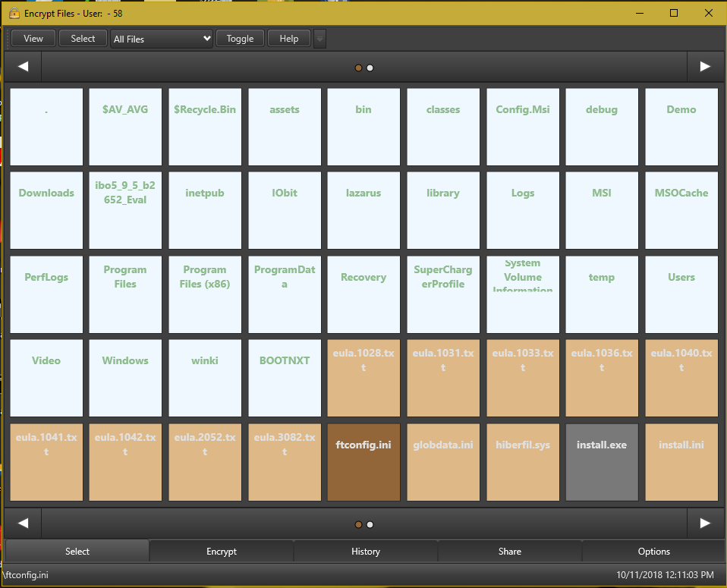Image resolution: width=727 pixels, height=588 pixels.
Task: Open the Windows folder tile
Action: [x=125, y=378]
